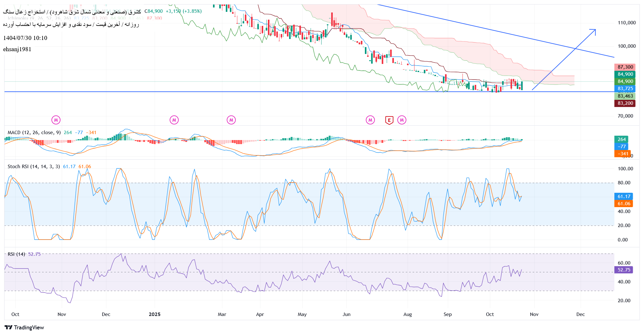Image resolution: width=644 pixels, height=335 pixels.
Task: Click the 2025 label on the time axis
Action: tap(155, 314)
